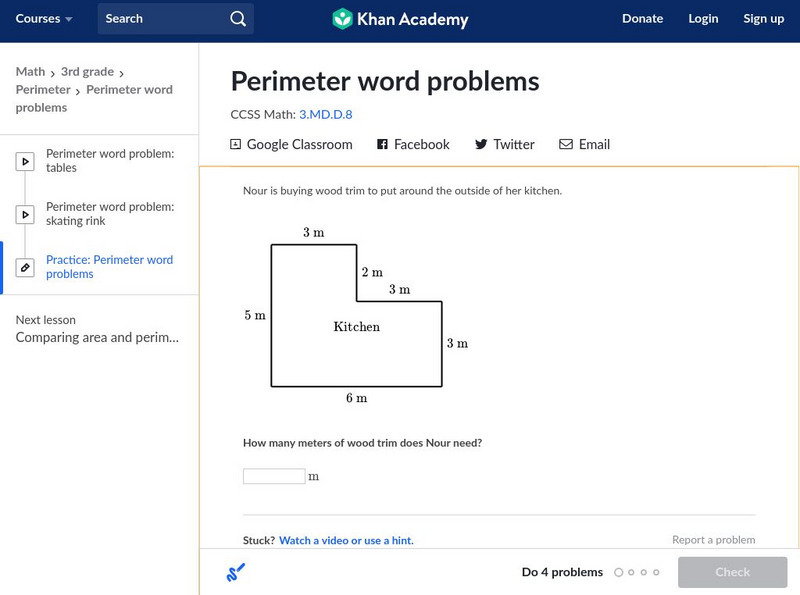The width and height of the screenshot is (800, 595).
Task: Click play icon for skating rink video
Action: click(x=26, y=214)
